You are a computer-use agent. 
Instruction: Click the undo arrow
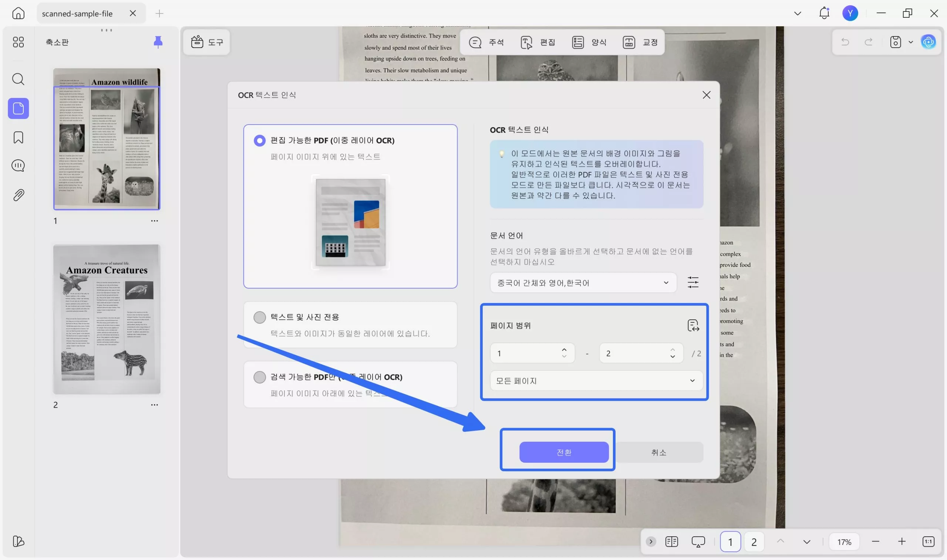coord(845,42)
